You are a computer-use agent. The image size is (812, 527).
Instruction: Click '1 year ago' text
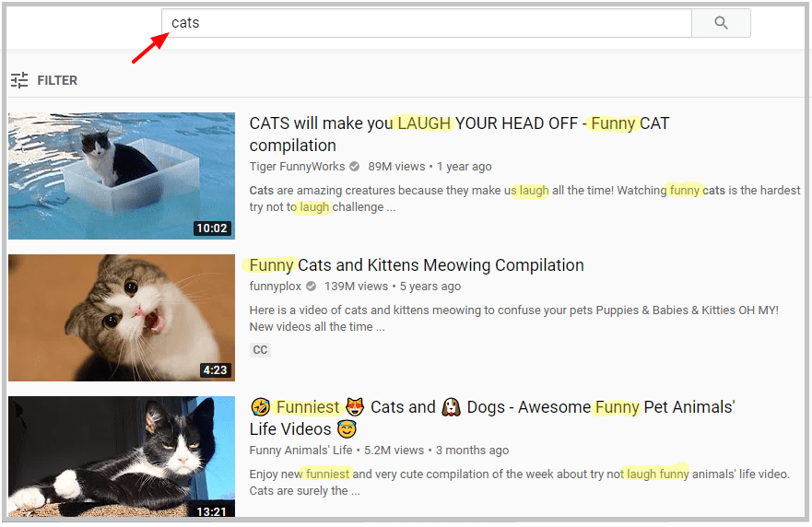[464, 166]
